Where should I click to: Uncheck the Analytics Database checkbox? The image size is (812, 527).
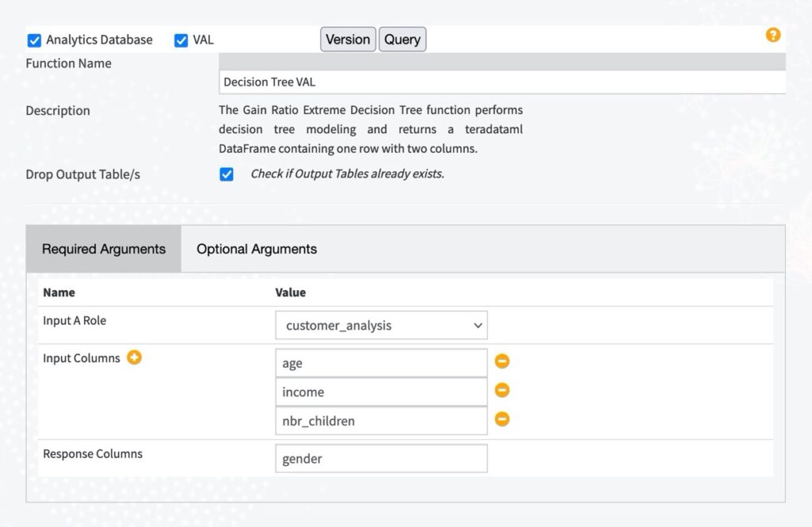(x=33, y=39)
